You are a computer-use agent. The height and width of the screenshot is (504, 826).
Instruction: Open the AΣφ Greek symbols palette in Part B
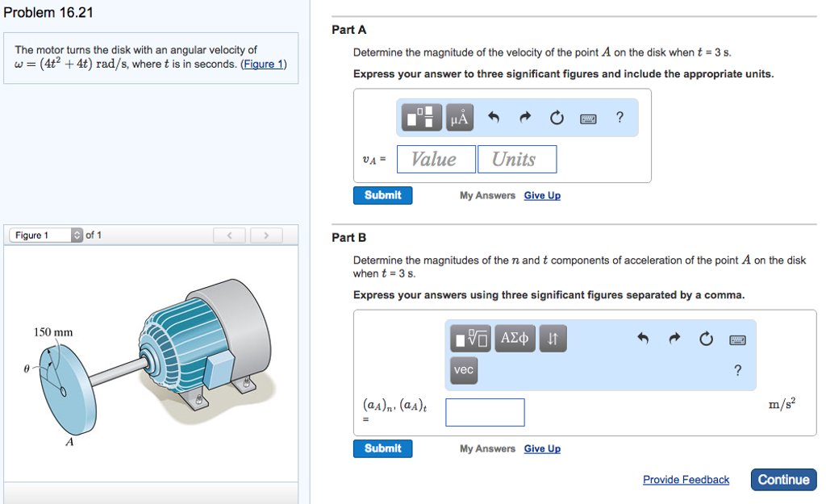pos(515,338)
